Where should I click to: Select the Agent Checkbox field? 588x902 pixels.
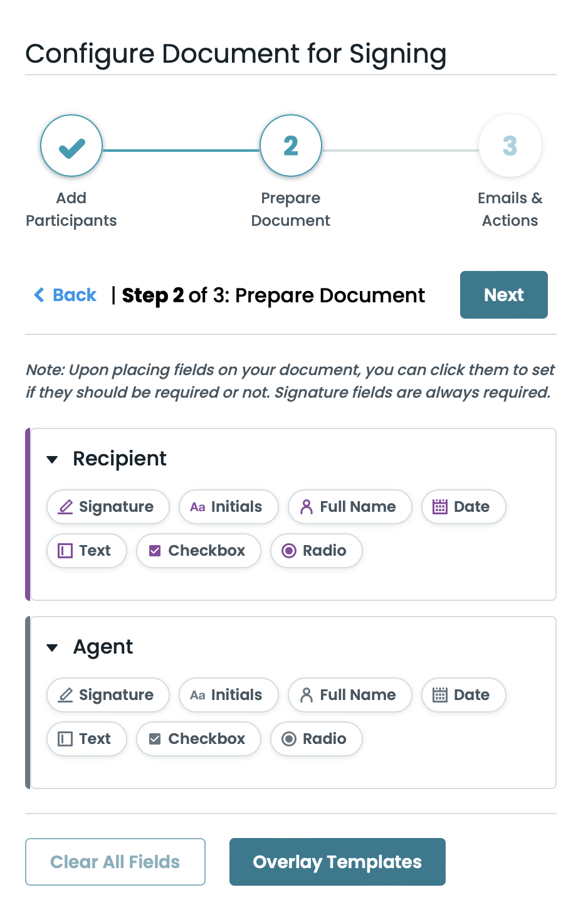(198, 739)
